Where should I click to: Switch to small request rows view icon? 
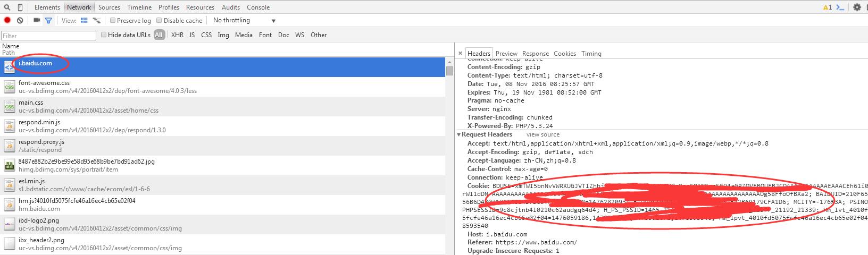click(97, 20)
